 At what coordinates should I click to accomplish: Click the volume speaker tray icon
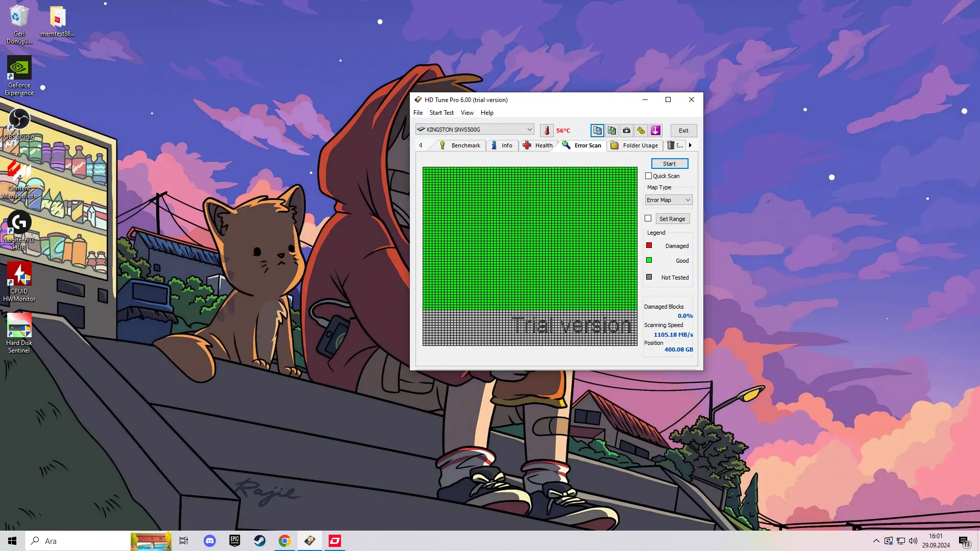(913, 541)
